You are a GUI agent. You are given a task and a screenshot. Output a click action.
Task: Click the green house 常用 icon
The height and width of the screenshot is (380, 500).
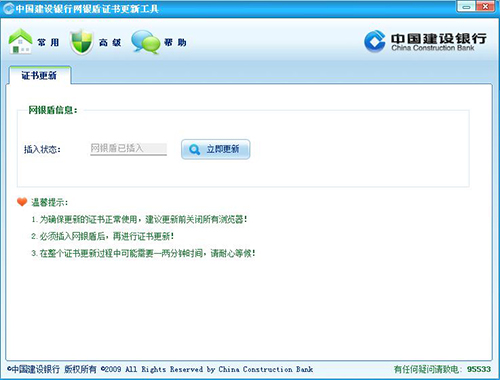click(x=20, y=41)
